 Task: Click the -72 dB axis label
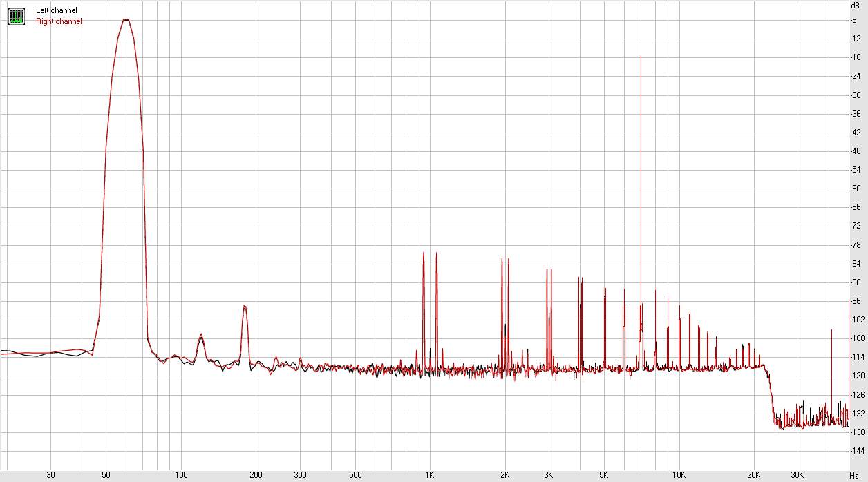856,226
